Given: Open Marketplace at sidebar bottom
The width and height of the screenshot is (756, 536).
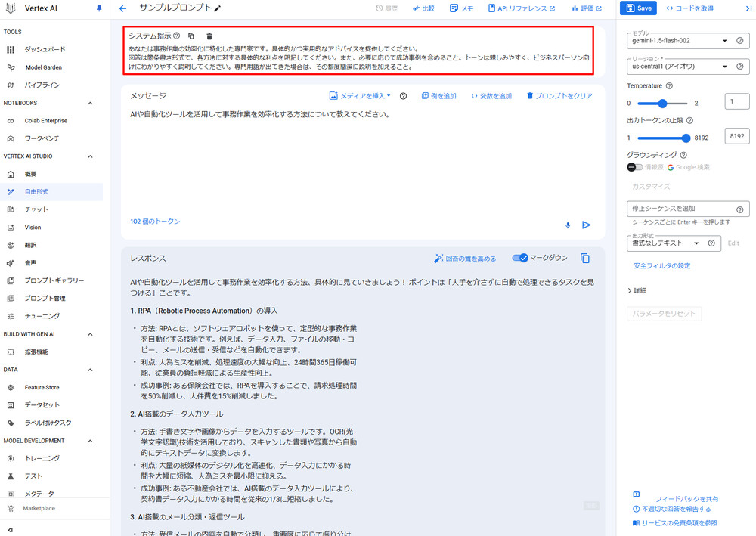Looking at the screenshot, I should tap(39, 509).
